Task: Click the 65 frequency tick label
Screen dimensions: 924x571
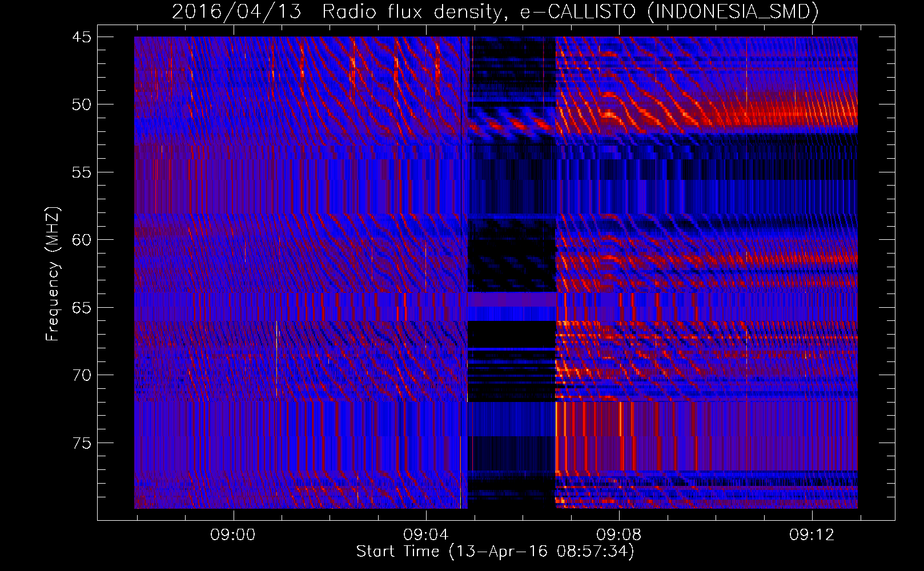Action: pyautogui.click(x=82, y=308)
